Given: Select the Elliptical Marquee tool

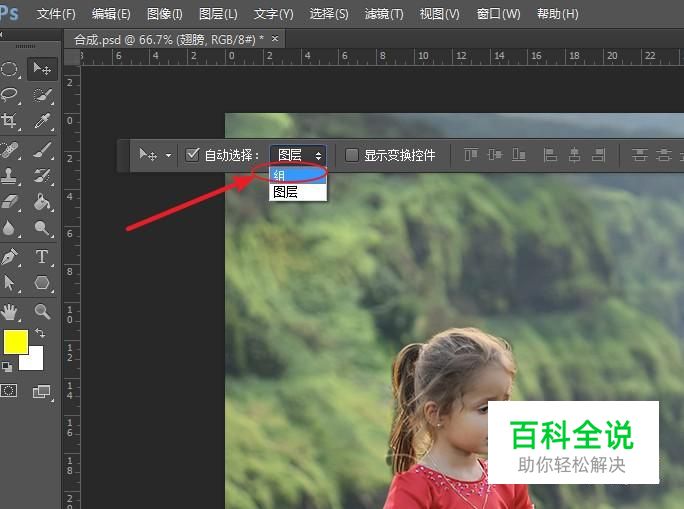Looking at the screenshot, I should coord(10,69).
